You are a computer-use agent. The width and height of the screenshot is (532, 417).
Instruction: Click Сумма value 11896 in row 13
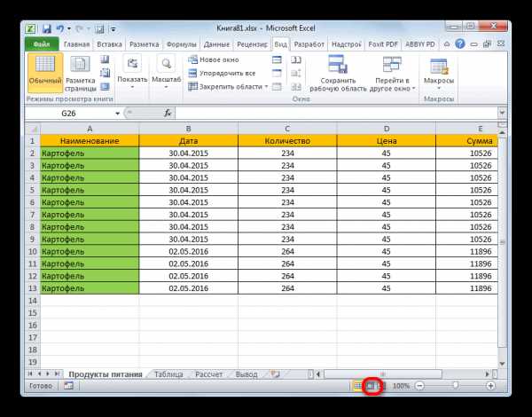point(467,288)
